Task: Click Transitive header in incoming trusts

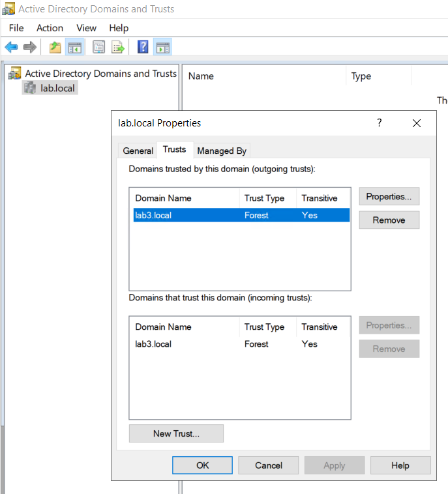Action: tap(323, 327)
